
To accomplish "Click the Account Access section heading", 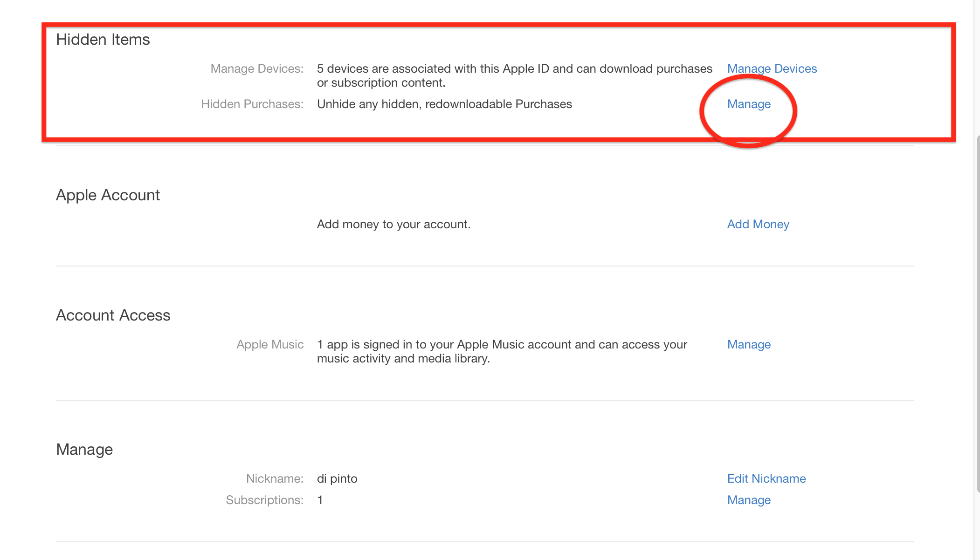I will [113, 315].
